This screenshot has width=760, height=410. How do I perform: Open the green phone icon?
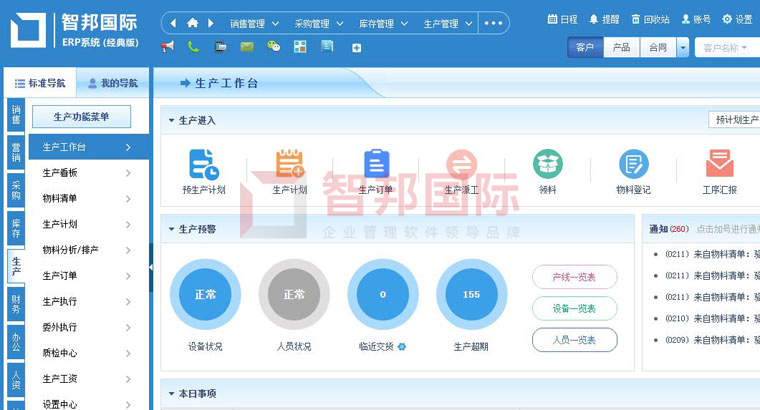click(x=193, y=47)
